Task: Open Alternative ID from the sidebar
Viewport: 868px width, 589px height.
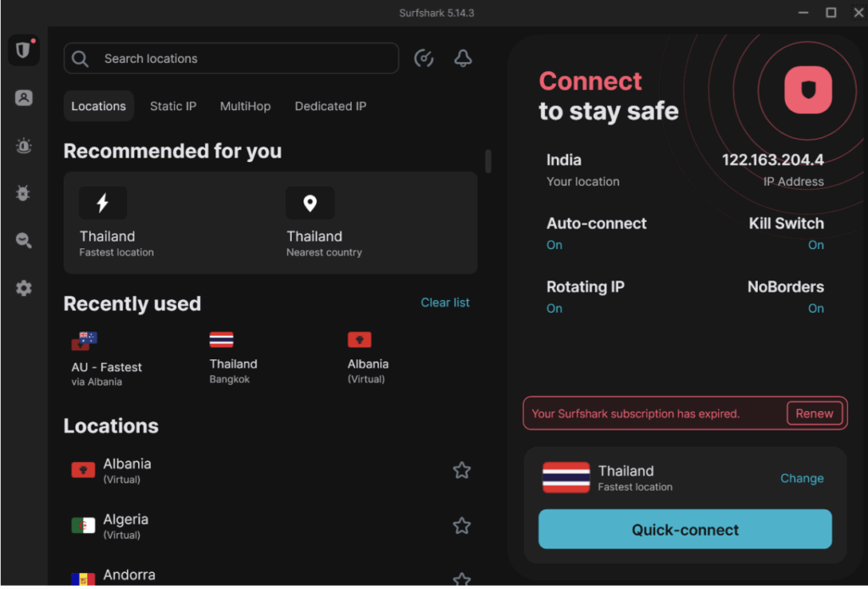Action: [x=23, y=97]
